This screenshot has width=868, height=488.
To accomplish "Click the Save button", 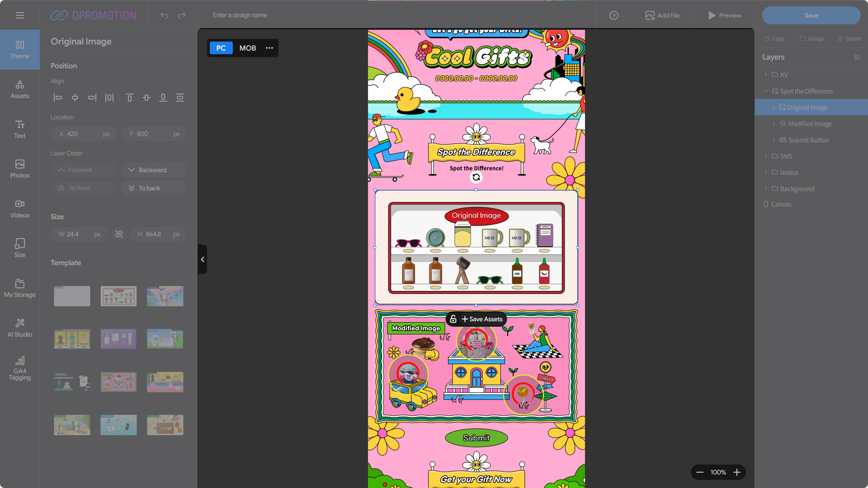I will click(811, 15).
